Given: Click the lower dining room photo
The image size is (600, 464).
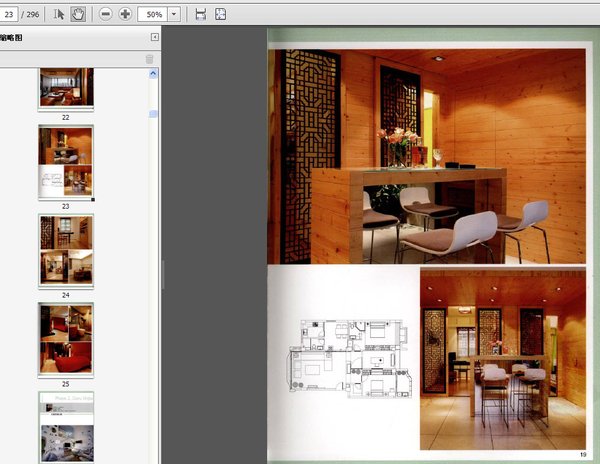Looking at the screenshot, I should coord(503,359).
